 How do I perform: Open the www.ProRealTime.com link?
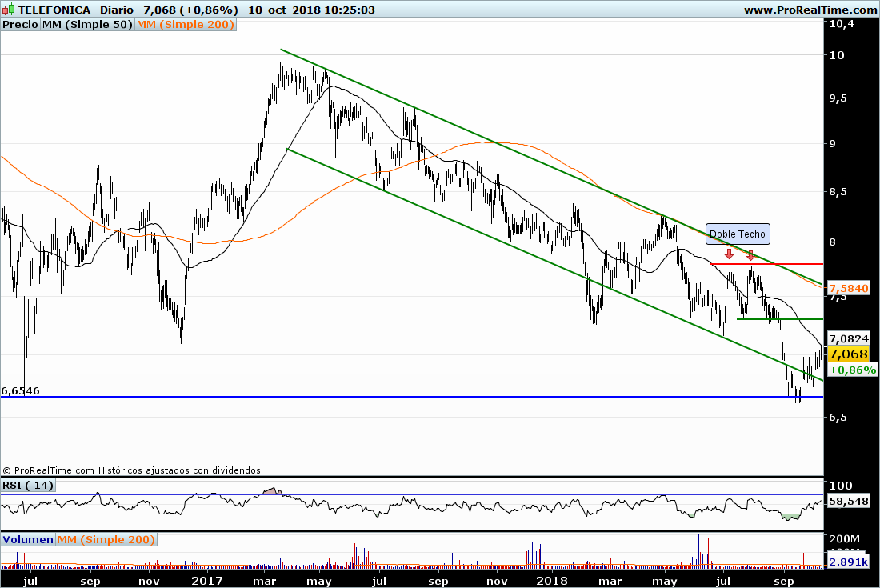click(811, 10)
